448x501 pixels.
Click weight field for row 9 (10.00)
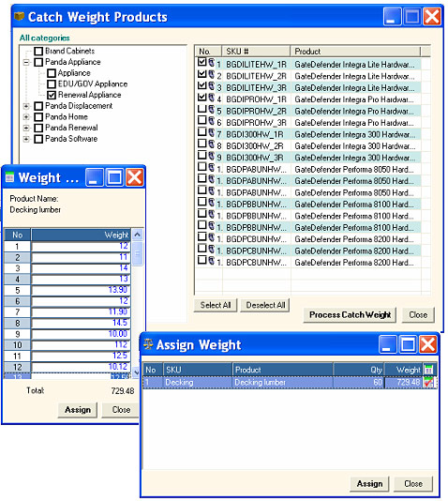[81, 334]
